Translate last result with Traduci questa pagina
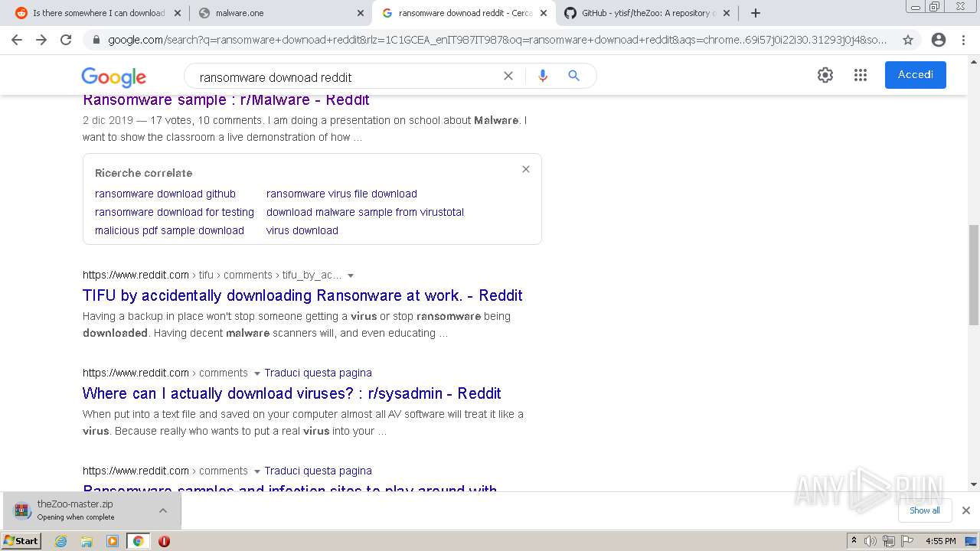The width and height of the screenshot is (980, 551). (318, 471)
